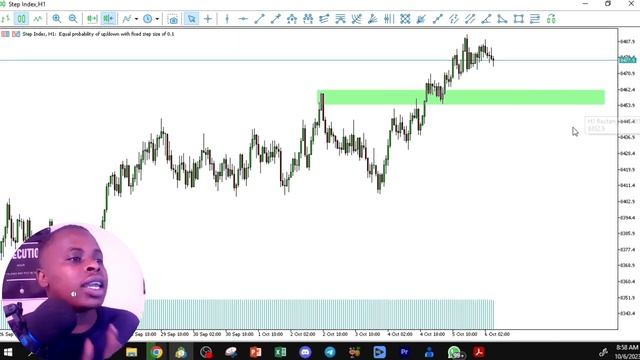Select the second pitchfork variant tool

point(308,19)
